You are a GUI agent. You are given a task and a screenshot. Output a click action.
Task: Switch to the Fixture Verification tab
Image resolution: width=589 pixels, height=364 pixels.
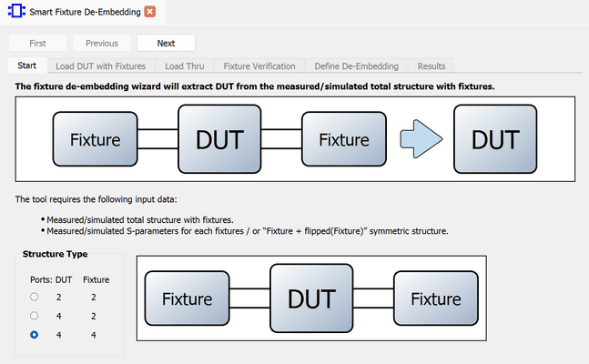tap(259, 66)
